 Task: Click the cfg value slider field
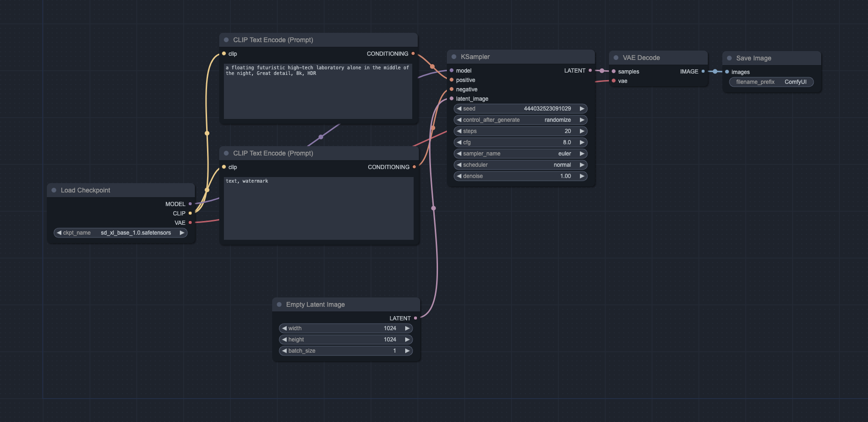coord(520,142)
